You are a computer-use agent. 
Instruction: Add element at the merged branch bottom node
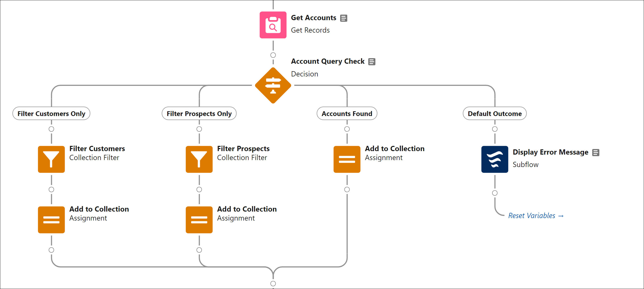(x=273, y=284)
